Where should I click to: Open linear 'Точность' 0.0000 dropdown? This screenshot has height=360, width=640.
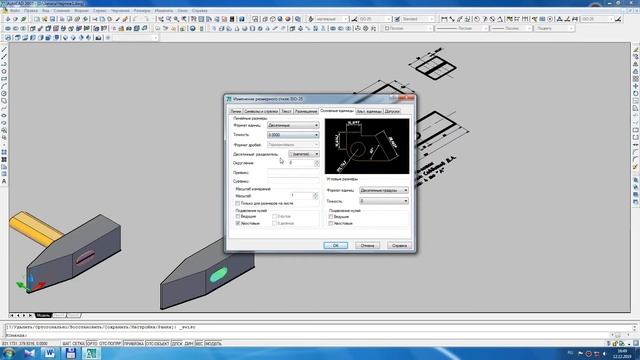293,135
